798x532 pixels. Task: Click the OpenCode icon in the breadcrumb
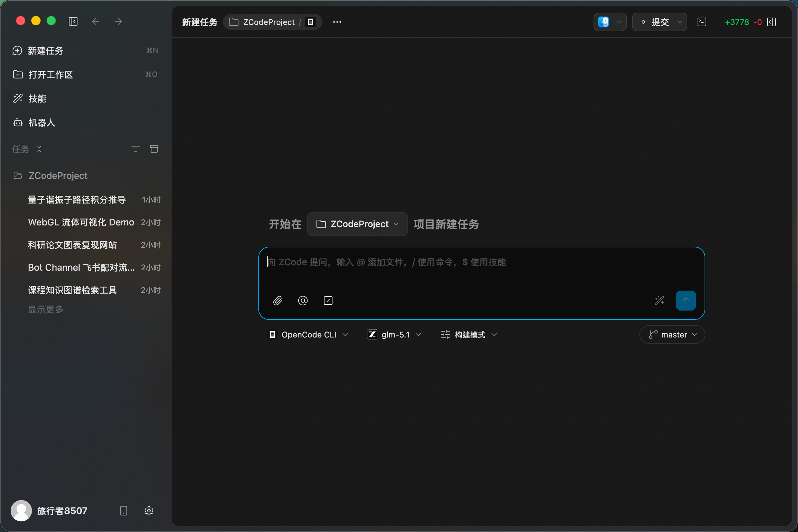[x=311, y=22]
